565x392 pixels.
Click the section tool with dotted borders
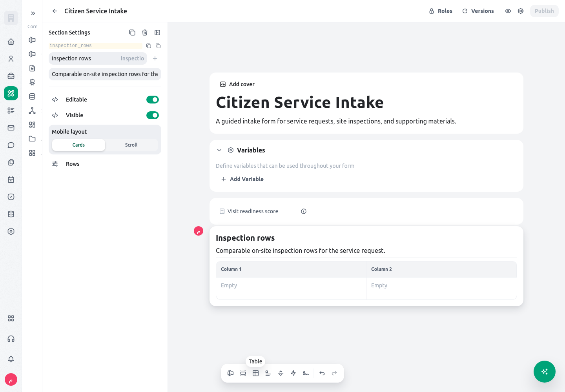pos(243,373)
